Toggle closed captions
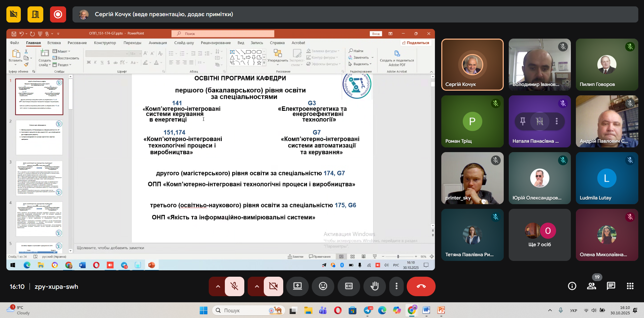644x318 pixels. [349, 286]
